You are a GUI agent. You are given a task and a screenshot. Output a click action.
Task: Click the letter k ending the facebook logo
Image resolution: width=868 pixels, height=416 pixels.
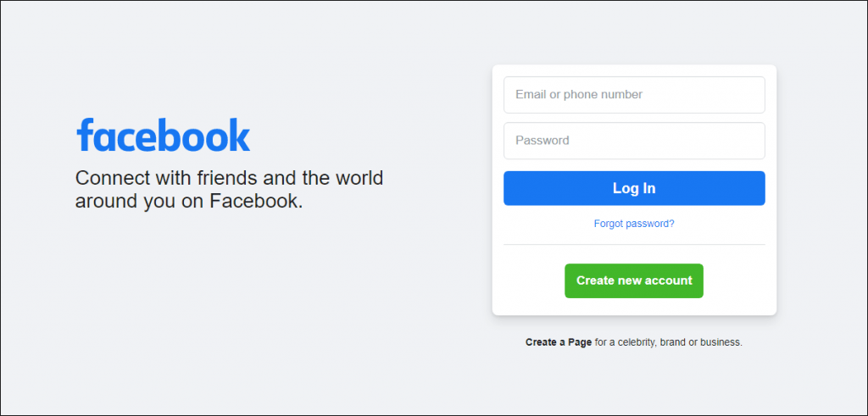pyautogui.click(x=239, y=135)
